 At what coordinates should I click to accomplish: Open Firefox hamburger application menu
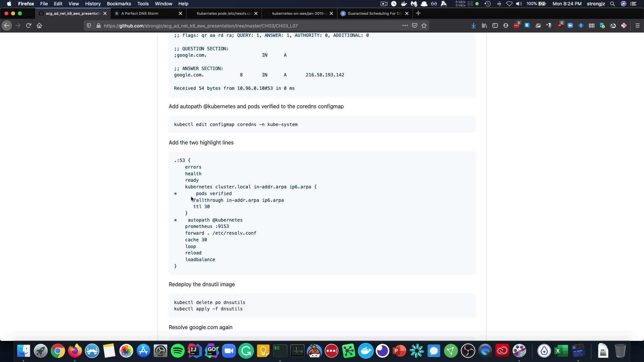pos(637,25)
